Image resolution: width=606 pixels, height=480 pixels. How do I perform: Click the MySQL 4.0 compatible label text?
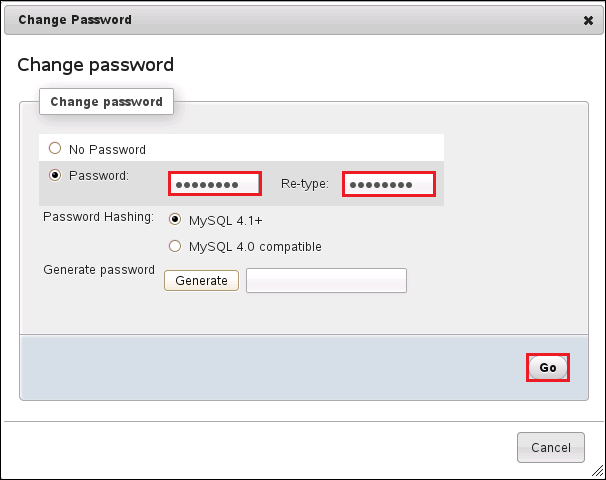click(x=255, y=247)
